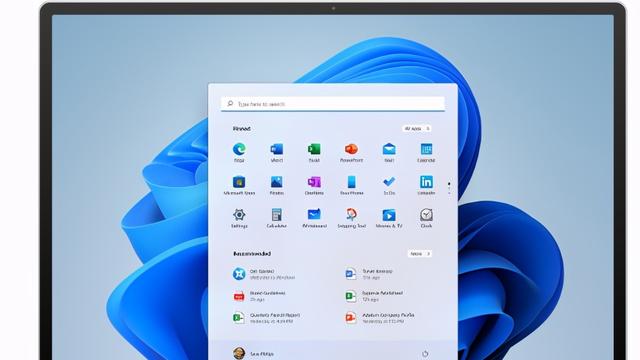Click the search magnifier icon
This screenshot has width=640, height=360.
230,104
